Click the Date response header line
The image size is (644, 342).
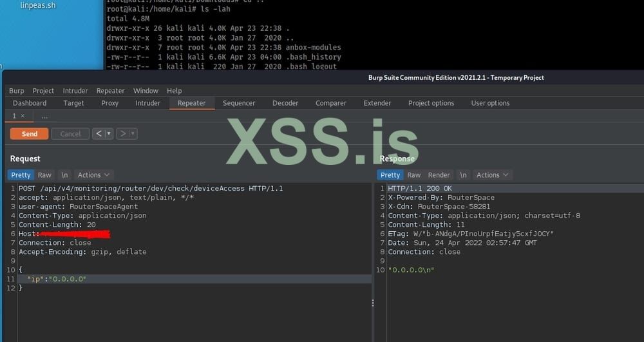tap(462, 243)
